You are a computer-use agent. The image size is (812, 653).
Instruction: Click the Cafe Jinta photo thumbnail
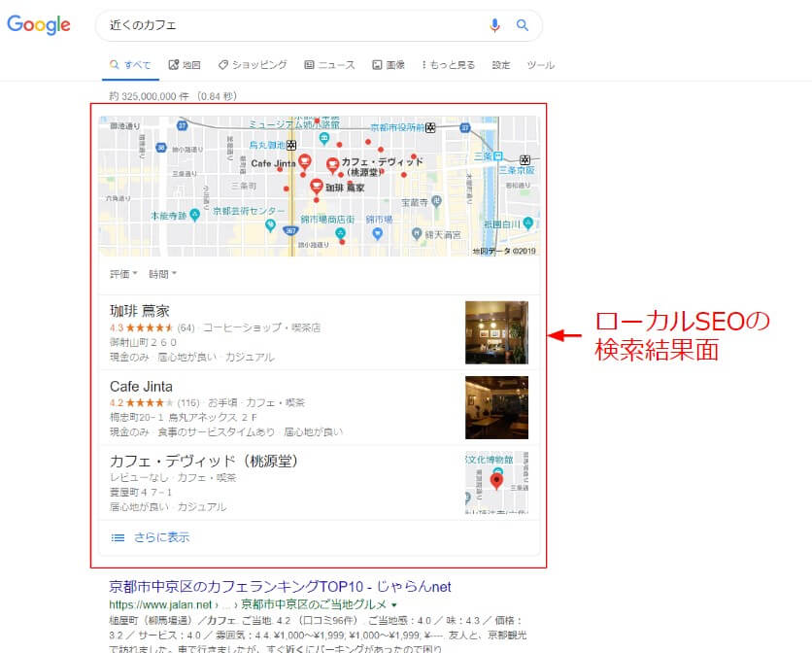496,407
